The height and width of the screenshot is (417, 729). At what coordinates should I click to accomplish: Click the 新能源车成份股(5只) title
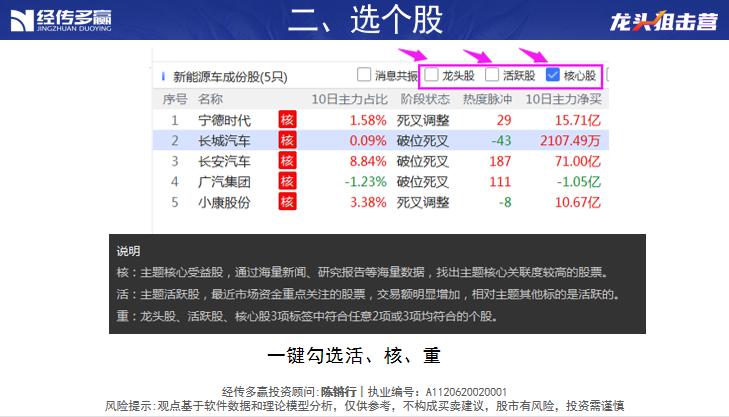pos(230,77)
